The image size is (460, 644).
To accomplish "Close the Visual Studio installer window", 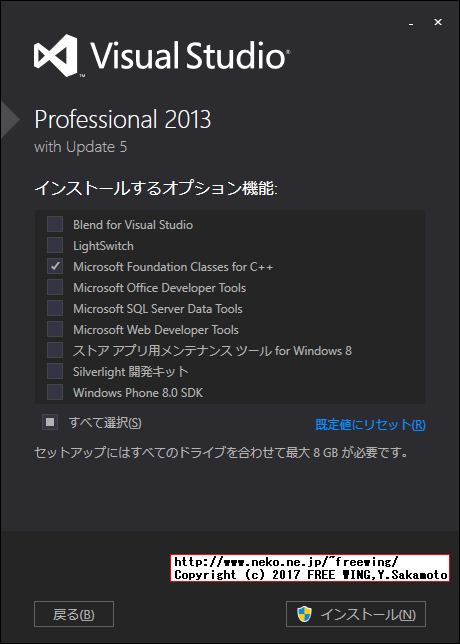I will (x=438, y=23).
